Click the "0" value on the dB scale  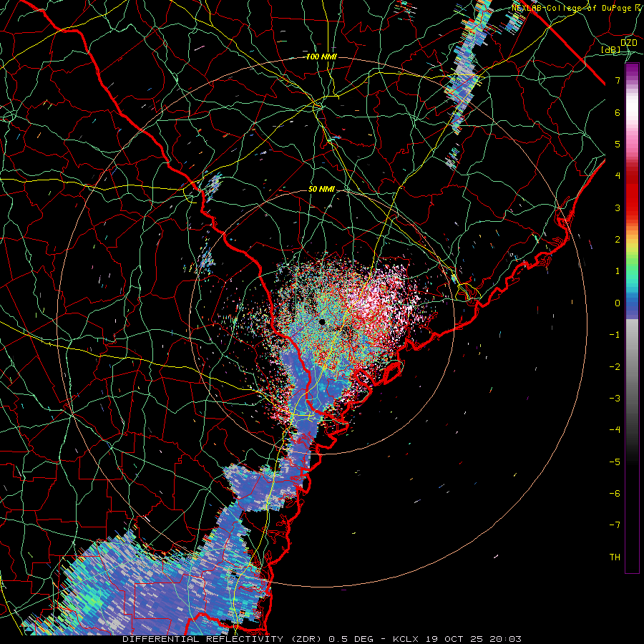[x=618, y=303]
